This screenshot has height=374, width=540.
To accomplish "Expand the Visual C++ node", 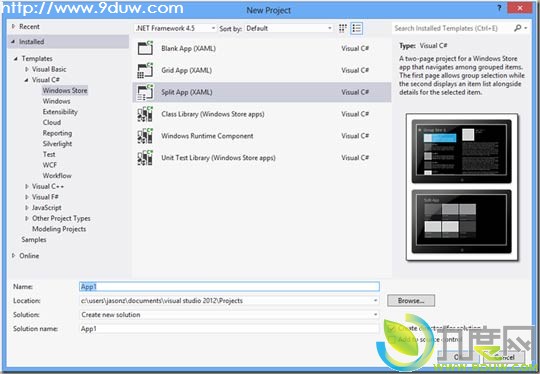I will (x=27, y=186).
